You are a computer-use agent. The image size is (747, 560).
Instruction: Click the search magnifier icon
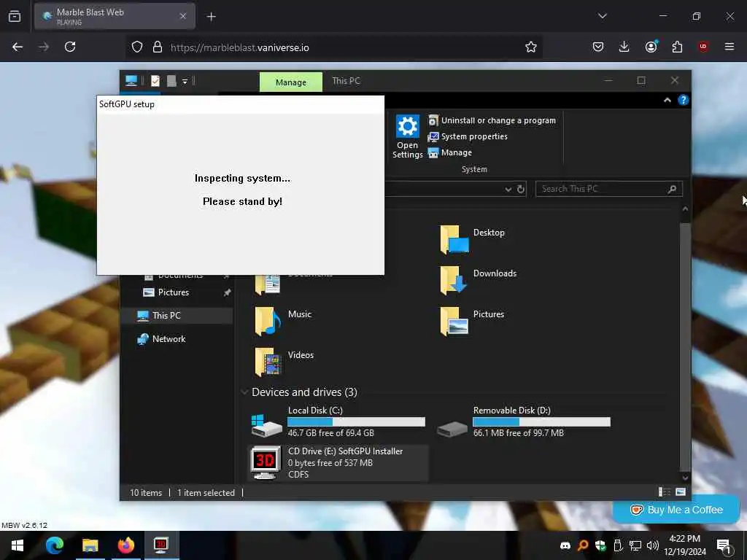(672, 189)
